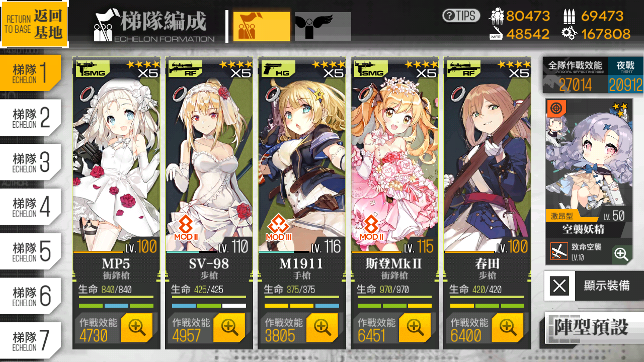This screenshot has width=644, height=362.
Task: Select the 梯隊 2 echelon tab
Action: click(x=31, y=118)
